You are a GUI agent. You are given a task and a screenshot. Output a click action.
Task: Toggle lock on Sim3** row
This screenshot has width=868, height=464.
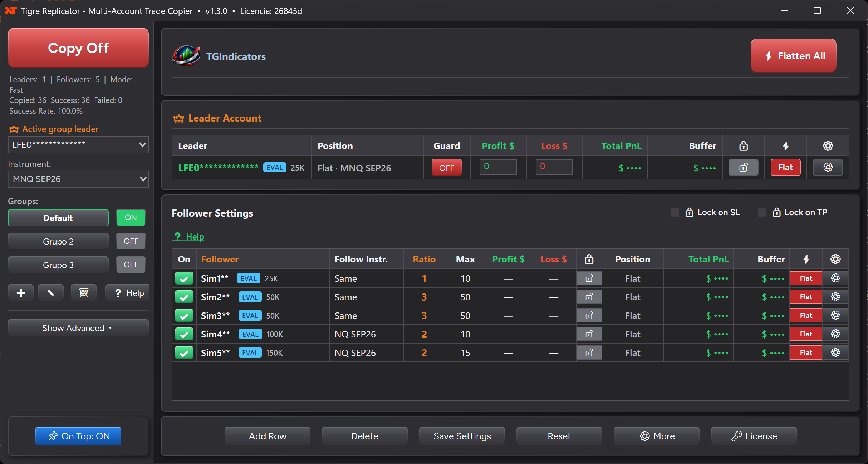(x=589, y=316)
